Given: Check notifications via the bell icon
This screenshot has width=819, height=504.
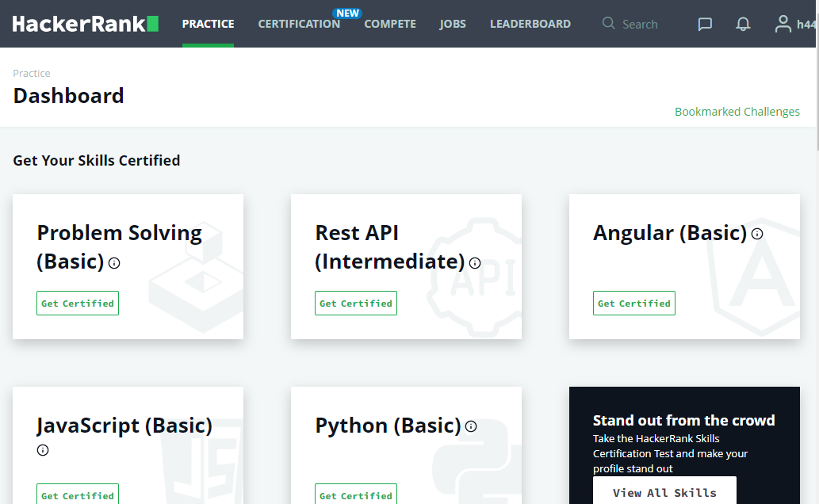Looking at the screenshot, I should 742,24.
